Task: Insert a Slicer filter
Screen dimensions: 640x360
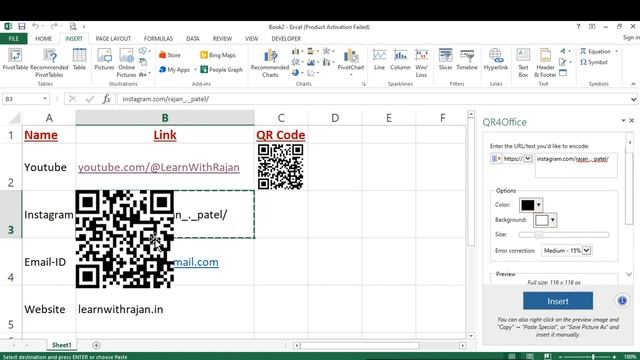Action: [445, 60]
